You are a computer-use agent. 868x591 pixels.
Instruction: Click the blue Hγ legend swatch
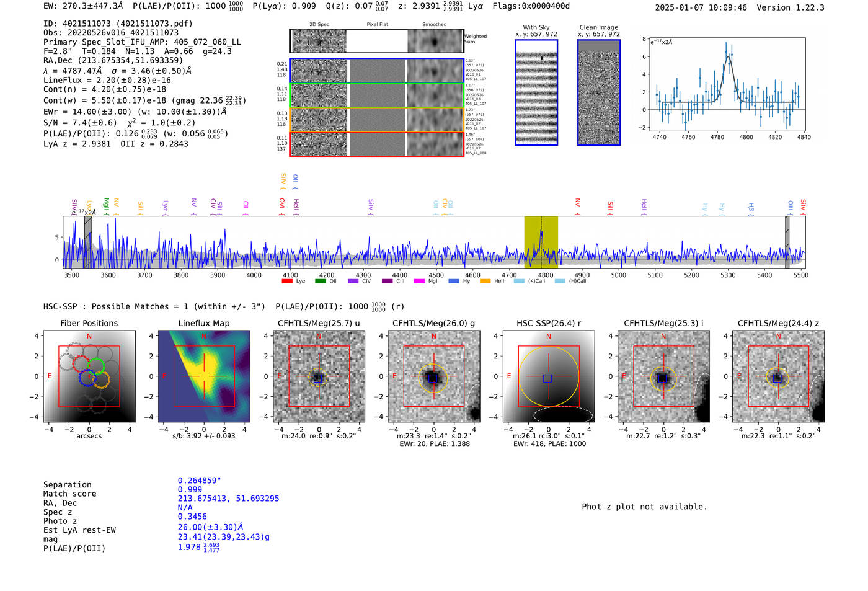[x=454, y=281]
